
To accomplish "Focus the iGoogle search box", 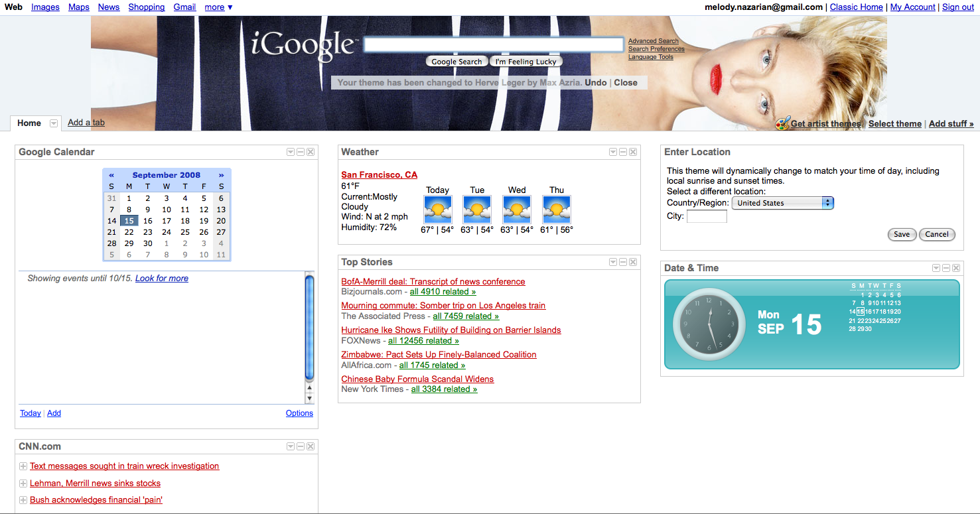I will tap(494, 45).
